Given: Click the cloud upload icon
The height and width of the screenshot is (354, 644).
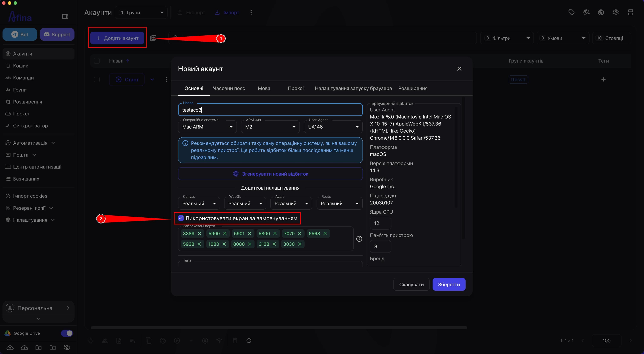Looking at the screenshot, I should (x=10, y=347).
